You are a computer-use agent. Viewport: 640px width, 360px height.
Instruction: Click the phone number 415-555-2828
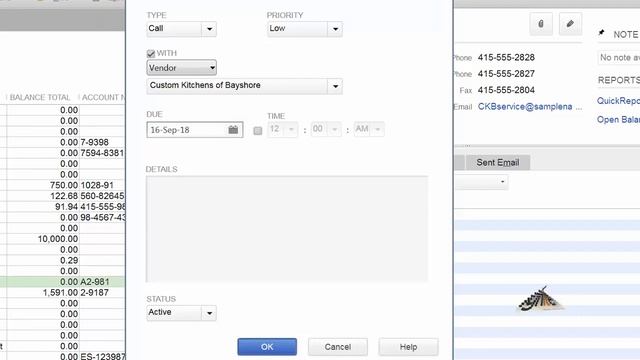506,58
